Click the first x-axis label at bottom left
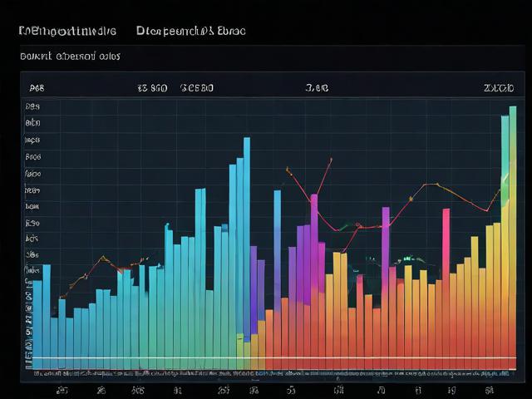Screen dimensions: 532x399 point(62,389)
